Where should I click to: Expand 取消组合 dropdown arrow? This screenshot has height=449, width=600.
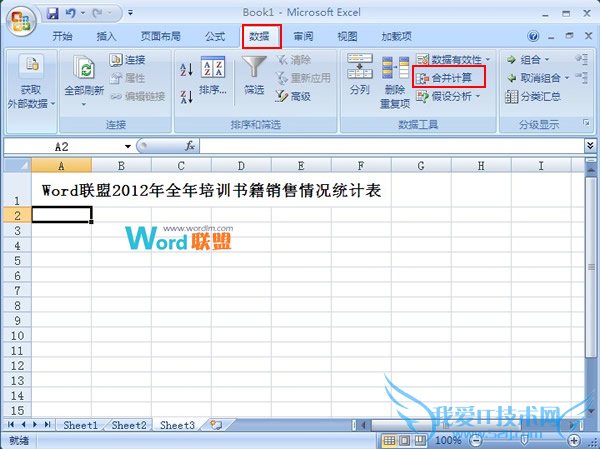tap(567, 78)
